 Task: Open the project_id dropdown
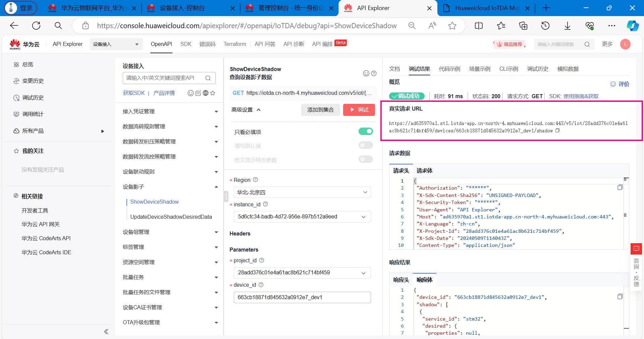(x=302, y=273)
